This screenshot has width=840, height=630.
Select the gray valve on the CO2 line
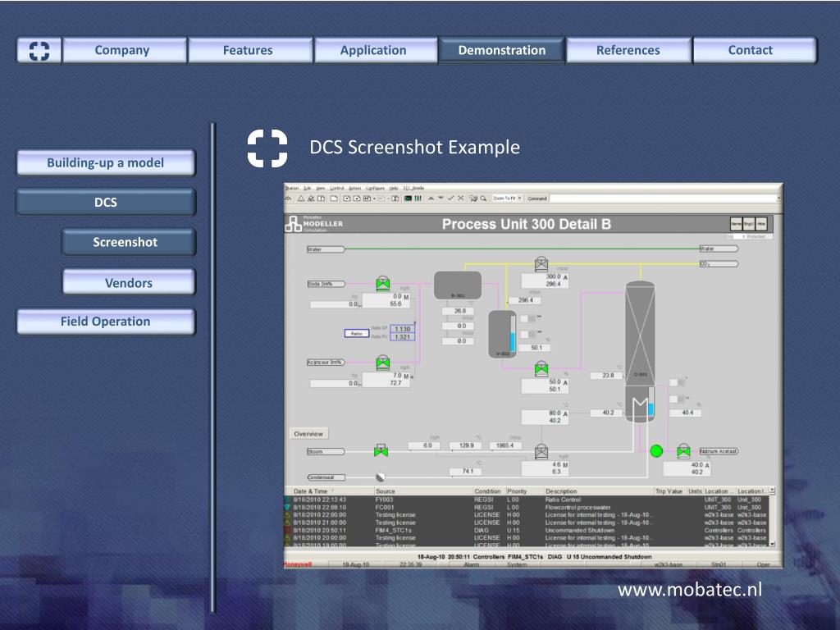pyautogui.click(x=541, y=263)
